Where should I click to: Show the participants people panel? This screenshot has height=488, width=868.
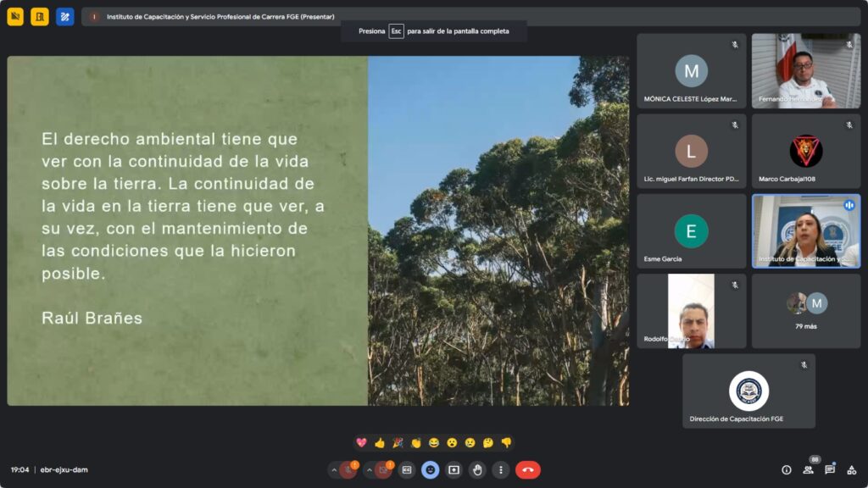tap(808, 469)
